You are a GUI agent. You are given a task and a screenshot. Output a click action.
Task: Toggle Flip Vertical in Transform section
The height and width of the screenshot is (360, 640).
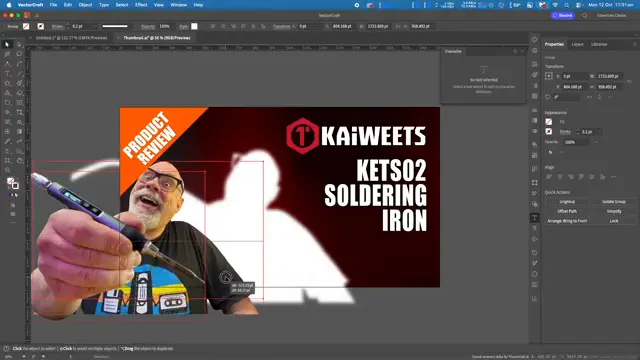[x=599, y=97]
